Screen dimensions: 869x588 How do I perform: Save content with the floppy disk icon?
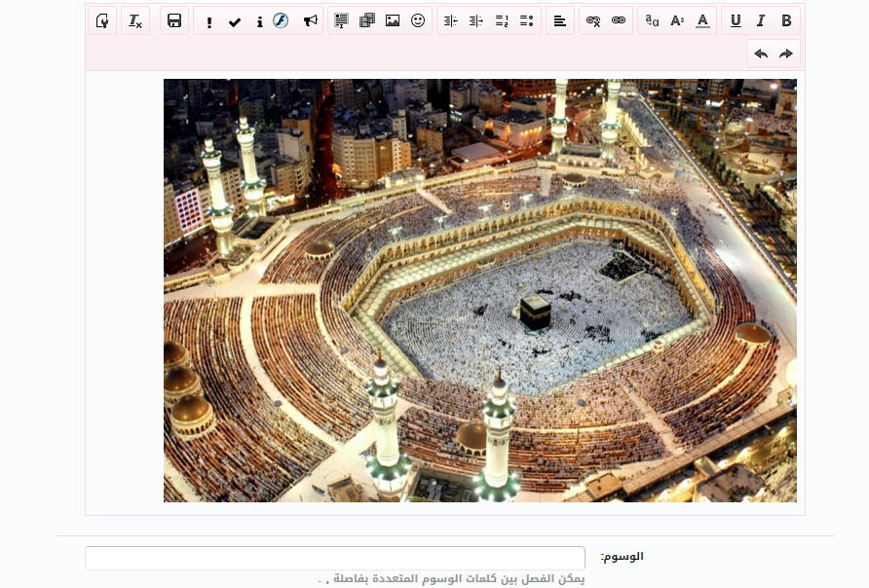point(174,21)
